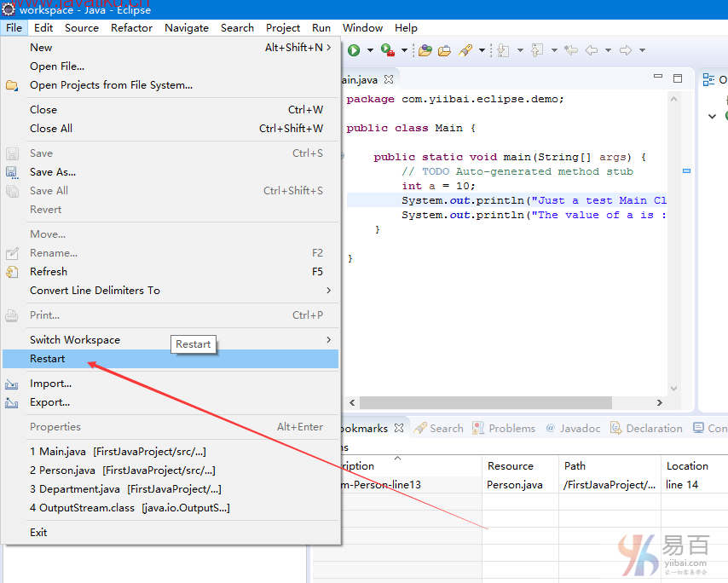
Task: Open the Edit menu
Action: [x=43, y=28]
